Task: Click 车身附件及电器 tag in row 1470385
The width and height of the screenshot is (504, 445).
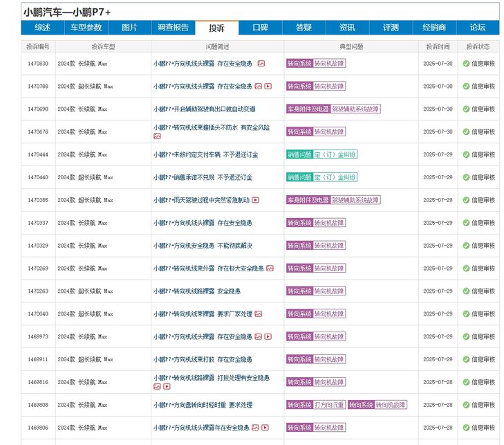Action: point(308,200)
